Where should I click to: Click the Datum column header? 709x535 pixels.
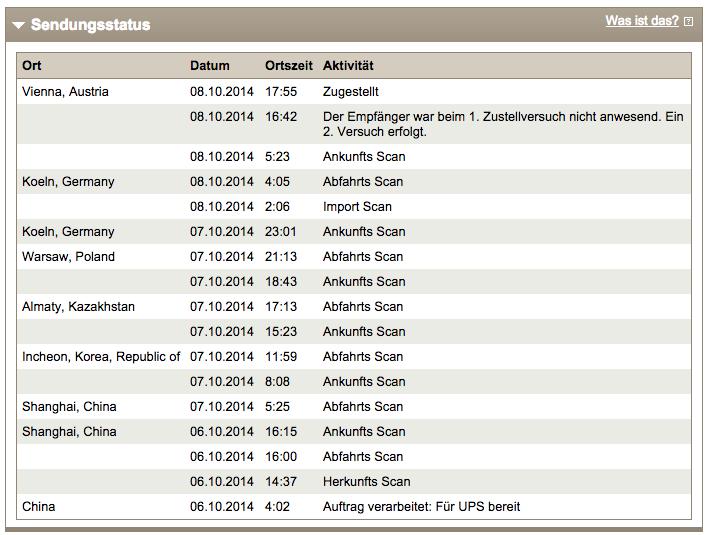(209, 66)
